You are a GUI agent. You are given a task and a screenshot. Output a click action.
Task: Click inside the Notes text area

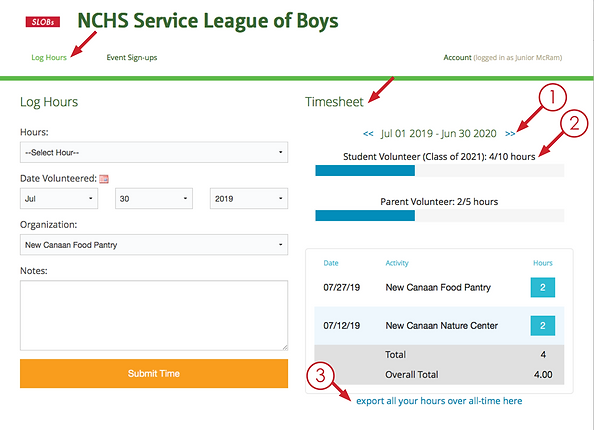click(154, 315)
